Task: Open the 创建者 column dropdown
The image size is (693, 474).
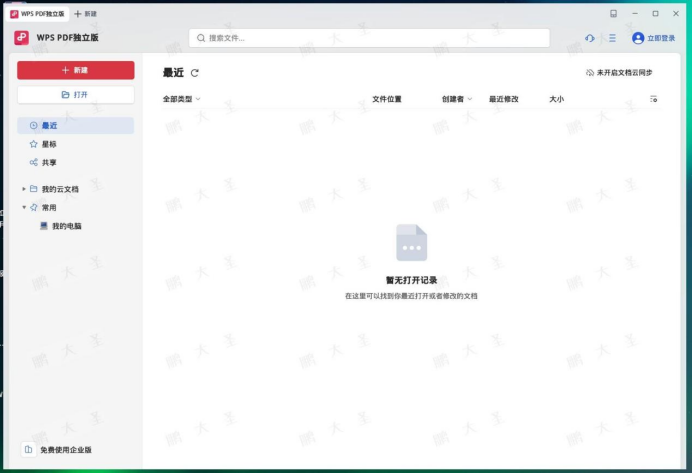Action: 457,99
